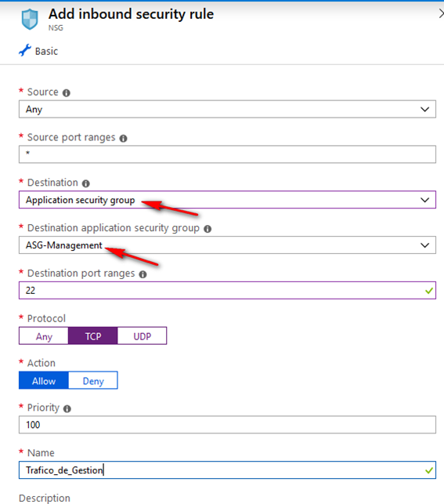The image size is (444, 504).
Task: Select the TCP protocol option
Action: (92, 336)
